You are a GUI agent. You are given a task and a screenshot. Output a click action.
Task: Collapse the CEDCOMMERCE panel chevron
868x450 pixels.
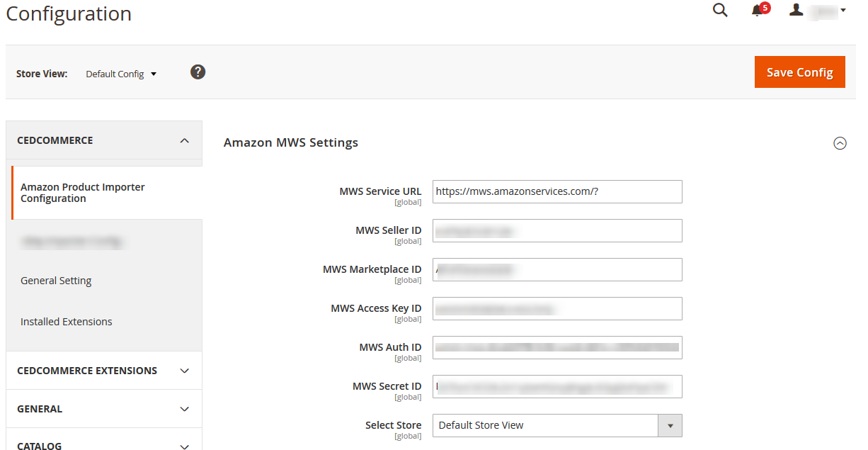(x=185, y=140)
